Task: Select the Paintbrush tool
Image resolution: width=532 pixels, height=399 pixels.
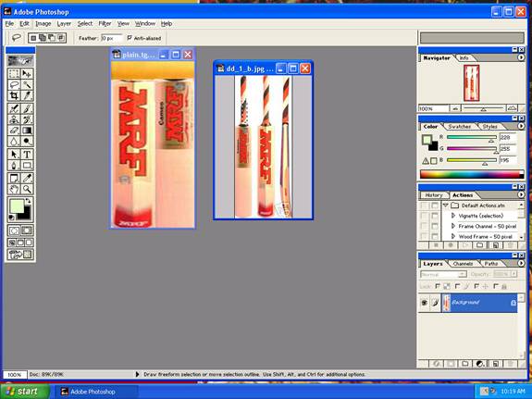Action: 27,108
